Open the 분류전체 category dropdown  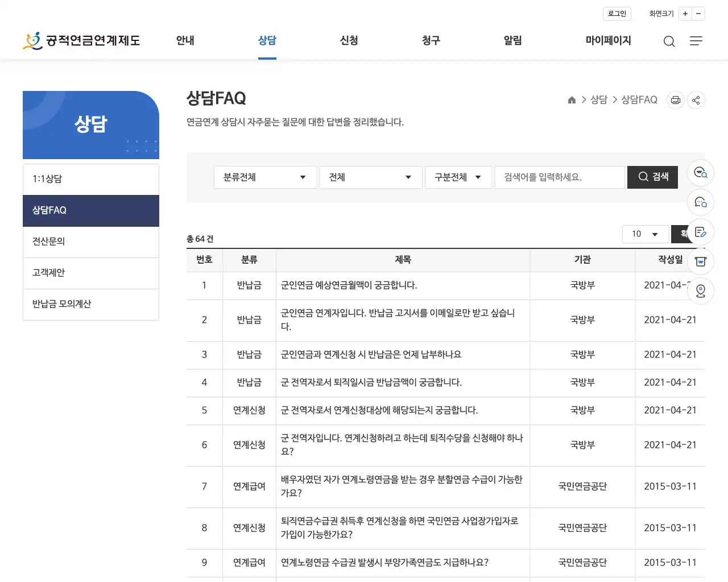click(264, 177)
